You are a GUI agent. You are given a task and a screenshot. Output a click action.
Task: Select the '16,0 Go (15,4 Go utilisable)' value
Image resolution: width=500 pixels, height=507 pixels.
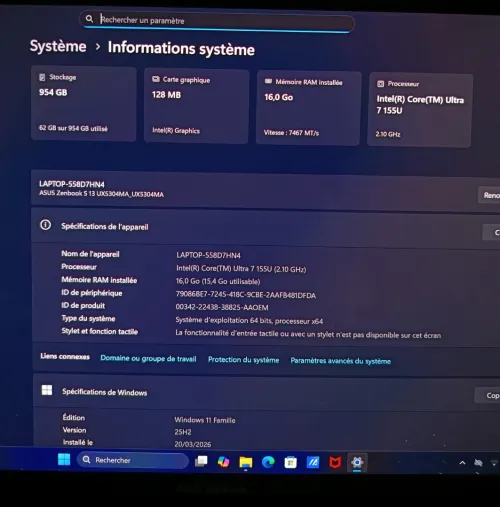point(218,281)
